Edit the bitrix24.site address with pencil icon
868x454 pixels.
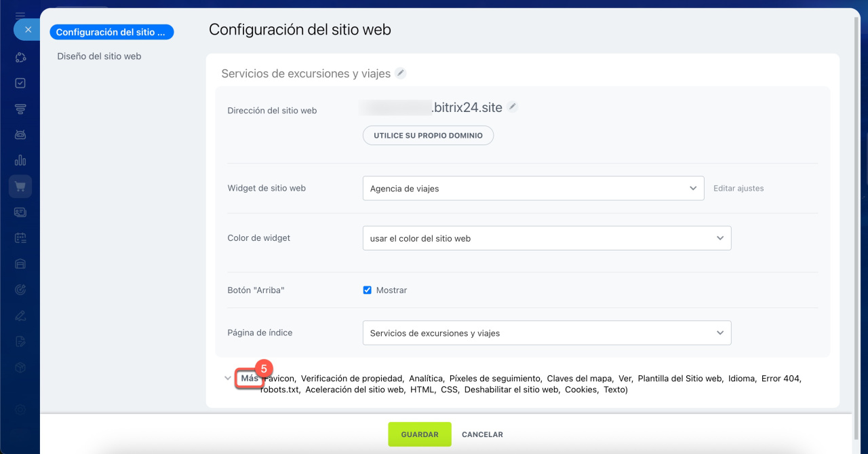pos(513,107)
